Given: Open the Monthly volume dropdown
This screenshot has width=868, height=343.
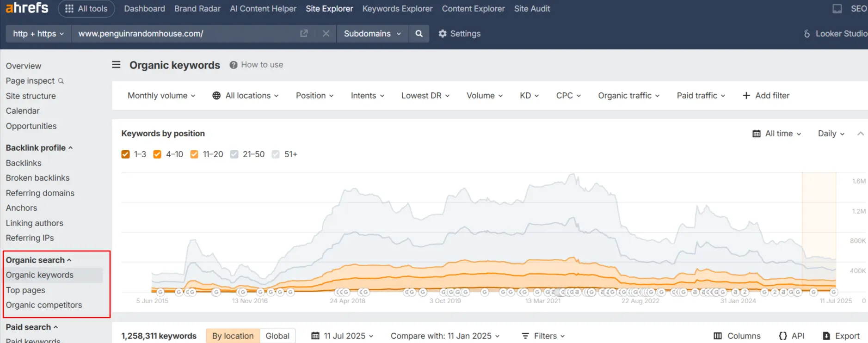Looking at the screenshot, I should click(x=161, y=96).
